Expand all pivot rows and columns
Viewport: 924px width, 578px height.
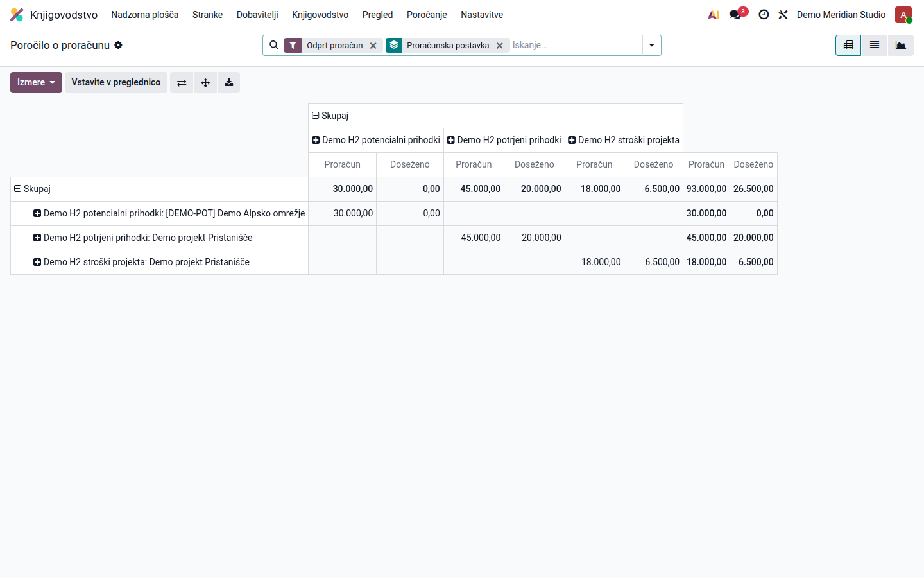(x=205, y=82)
